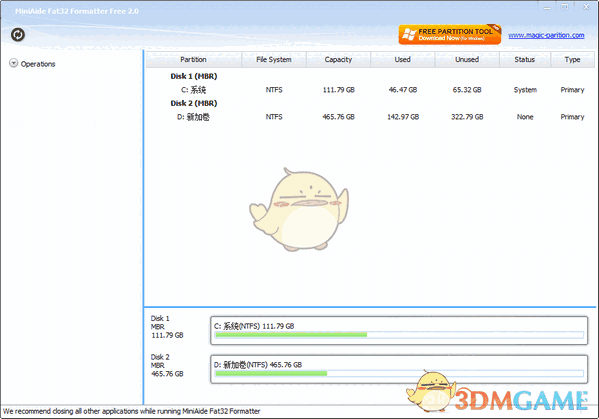
Task: Open the Free Partition Tool download banner
Action: pyautogui.click(x=450, y=34)
